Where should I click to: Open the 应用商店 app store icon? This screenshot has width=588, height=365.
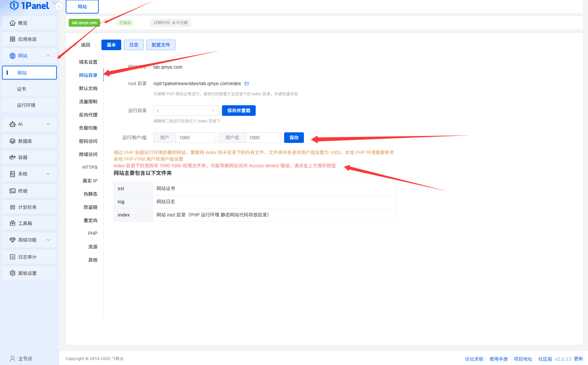click(13, 39)
